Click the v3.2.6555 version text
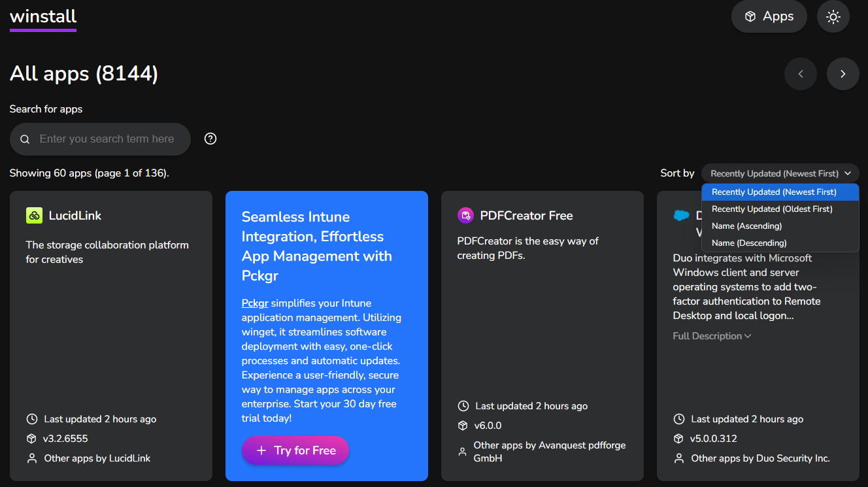Image resolution: width=868 pixels, height=487 pixels. pyautogui.click(x=65, y=439)
